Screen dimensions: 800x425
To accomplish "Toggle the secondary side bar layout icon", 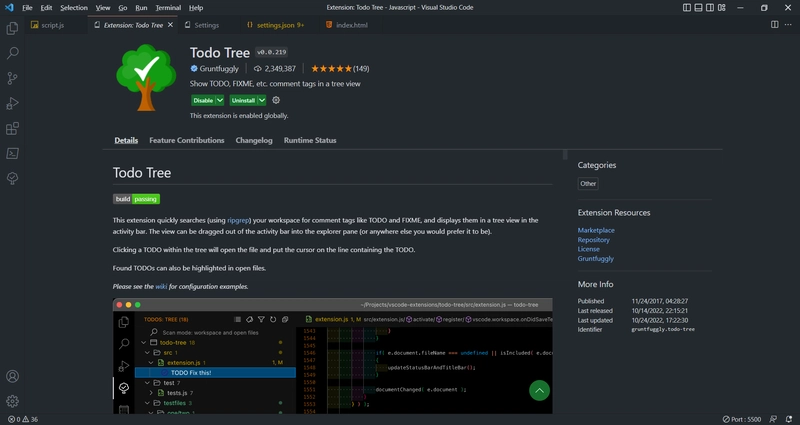I will (710, 8).
